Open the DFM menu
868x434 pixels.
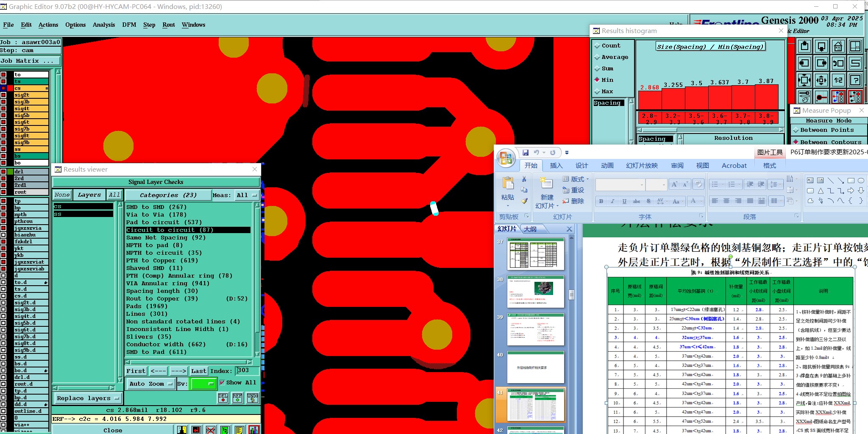tap(129, 25)
